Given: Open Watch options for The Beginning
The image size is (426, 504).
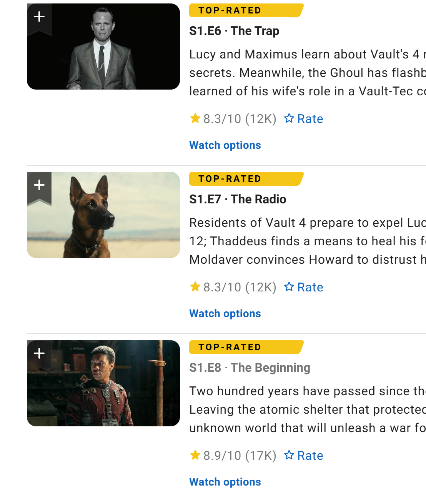Looking at the screenshot, I should 225,482.
